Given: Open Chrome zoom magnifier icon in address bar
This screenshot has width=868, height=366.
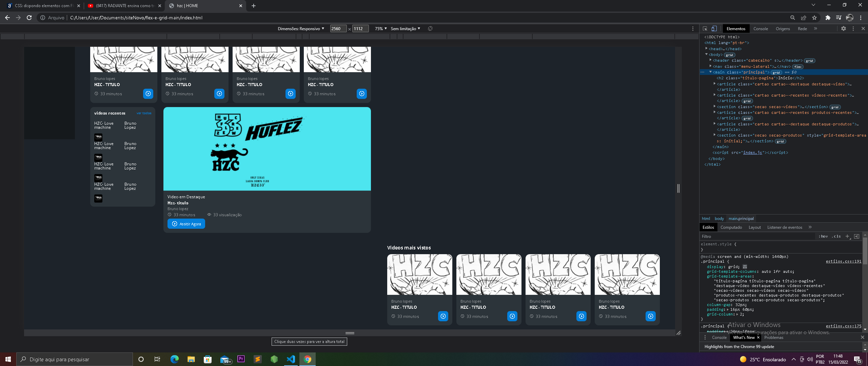Looking at the screenshot, I should point(793,18).
